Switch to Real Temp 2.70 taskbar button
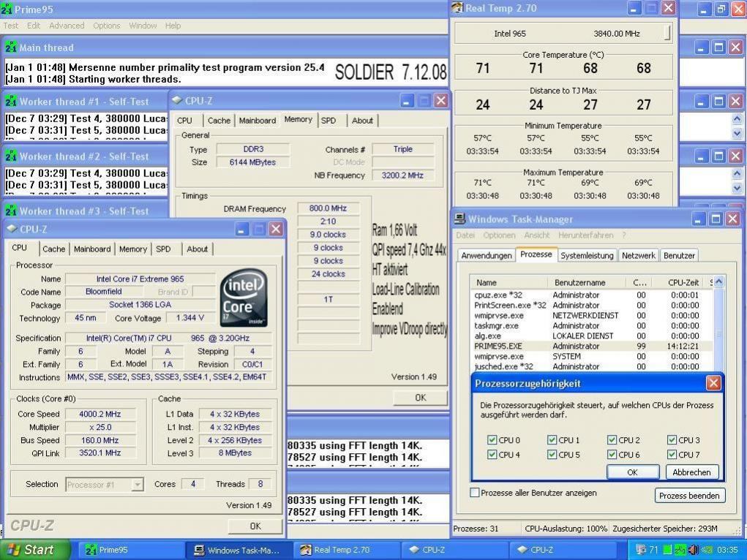Screen dimensions: 747x560 click(346, 550)
